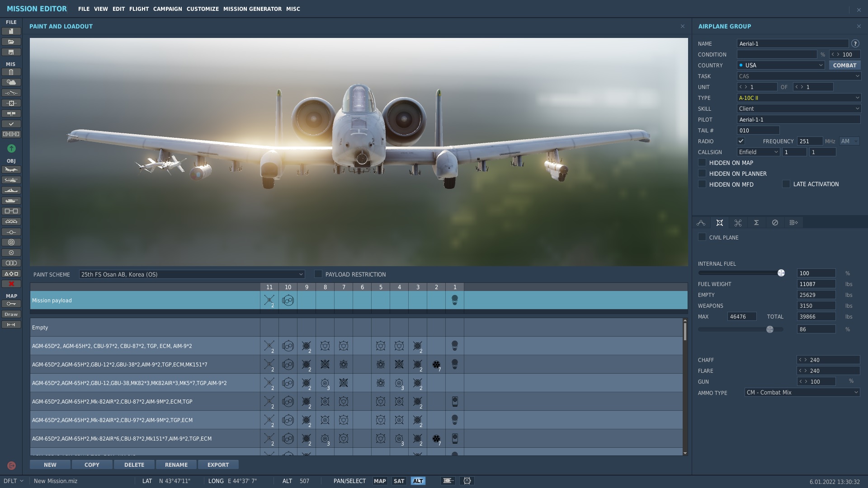The image size is (868, 488).
Task: Select the helicopter group placement tool
Action: coord(11,180)
